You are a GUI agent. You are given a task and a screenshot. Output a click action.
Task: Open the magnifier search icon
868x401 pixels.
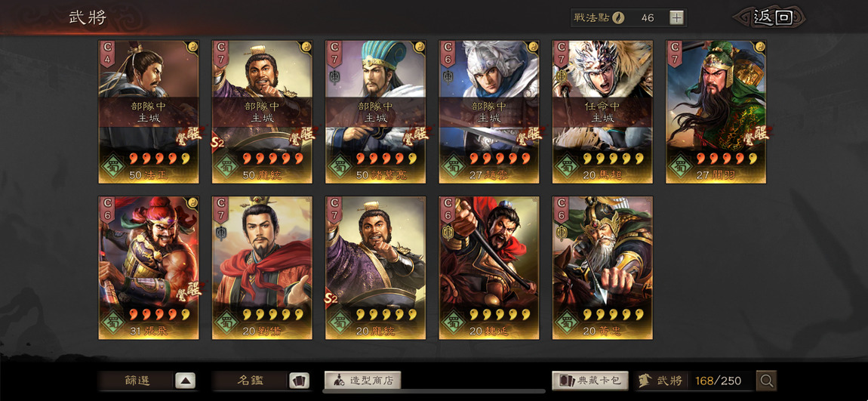[767, 381]
